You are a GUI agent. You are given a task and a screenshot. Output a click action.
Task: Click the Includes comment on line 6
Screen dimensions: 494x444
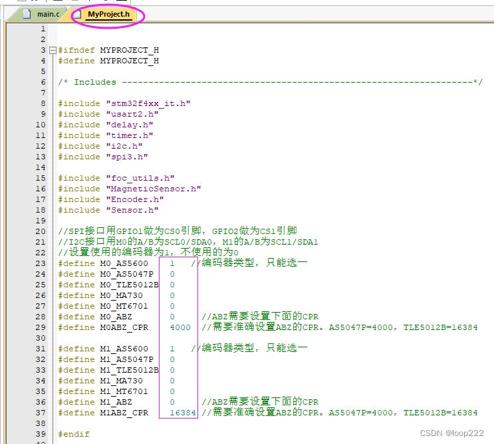pyautogui.click(x=270, y=82)
